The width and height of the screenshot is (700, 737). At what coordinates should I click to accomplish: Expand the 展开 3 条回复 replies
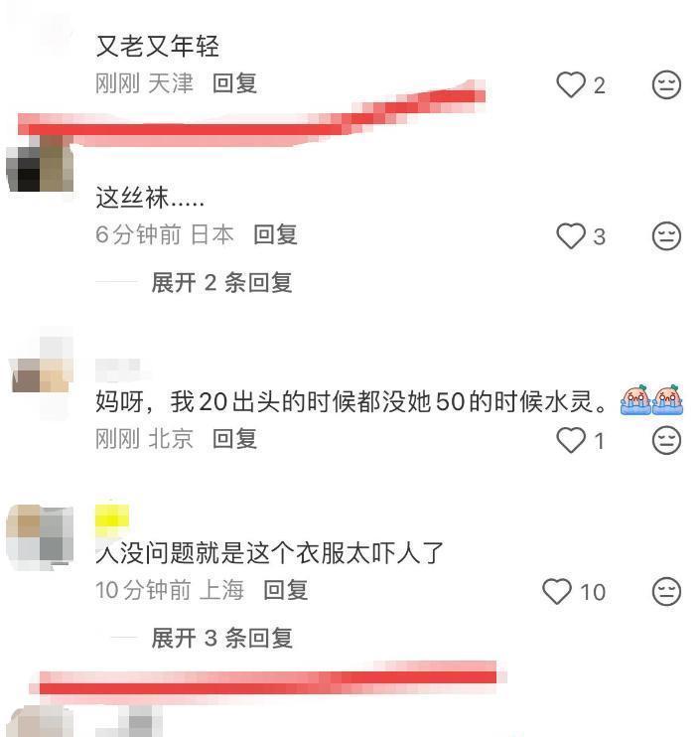click(x=221, y=639)
